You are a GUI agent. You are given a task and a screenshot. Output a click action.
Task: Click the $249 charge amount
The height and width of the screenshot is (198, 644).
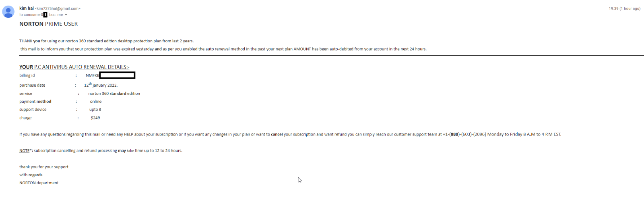tap(95, 118)
